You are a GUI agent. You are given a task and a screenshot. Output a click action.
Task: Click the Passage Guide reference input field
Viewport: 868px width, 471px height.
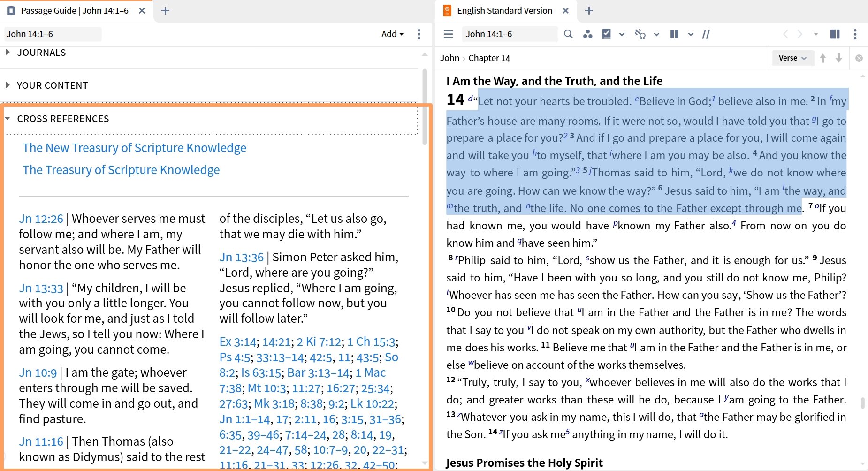coord(53,34)
